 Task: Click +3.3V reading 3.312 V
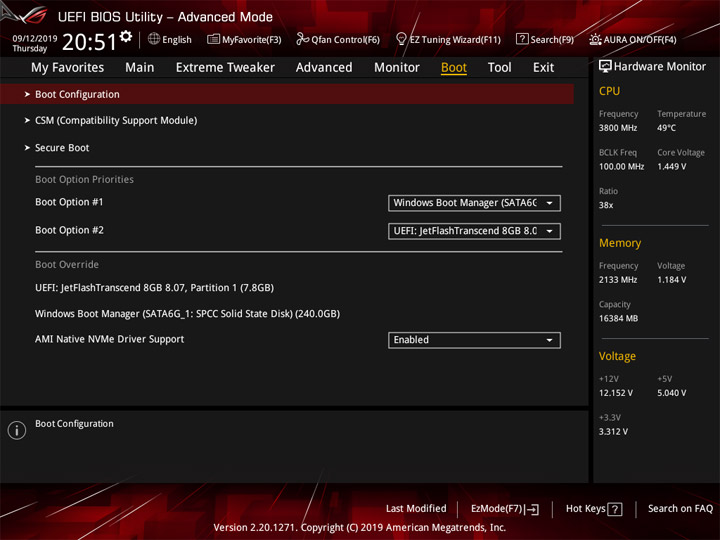point(613,432)
